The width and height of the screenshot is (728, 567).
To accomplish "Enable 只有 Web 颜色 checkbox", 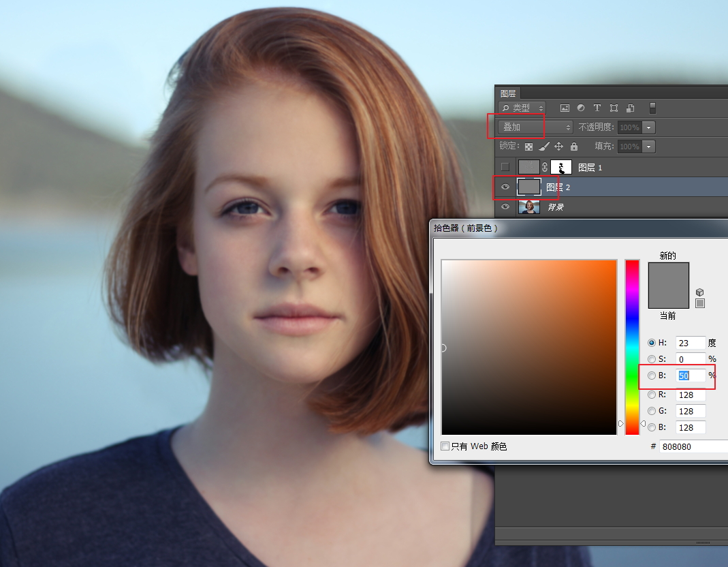I will click(x=445, y=446).
